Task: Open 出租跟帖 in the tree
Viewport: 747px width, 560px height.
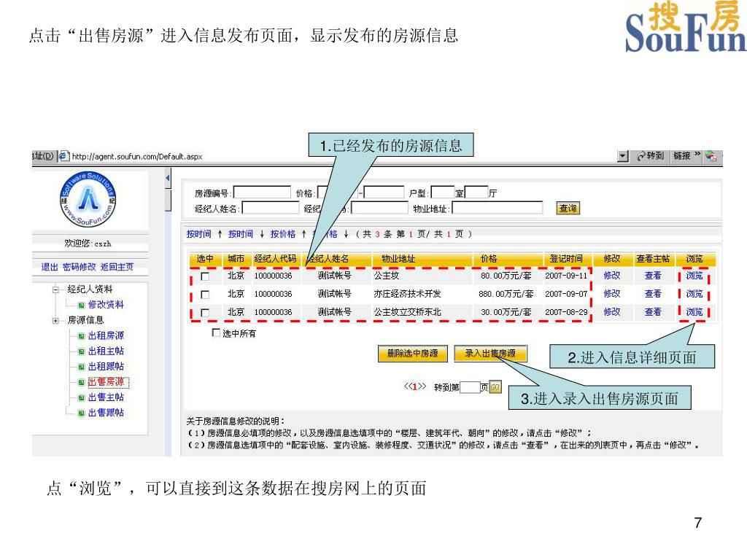Action: pyautogui.click(x=106, y=366)
